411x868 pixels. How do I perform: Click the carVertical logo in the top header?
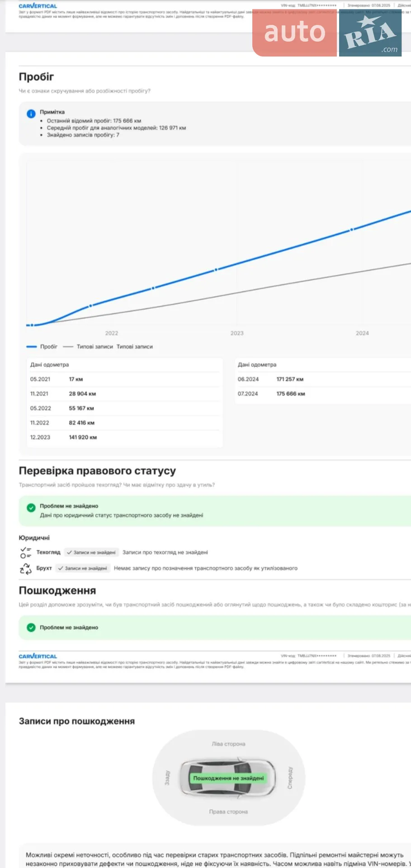point(38,6)
